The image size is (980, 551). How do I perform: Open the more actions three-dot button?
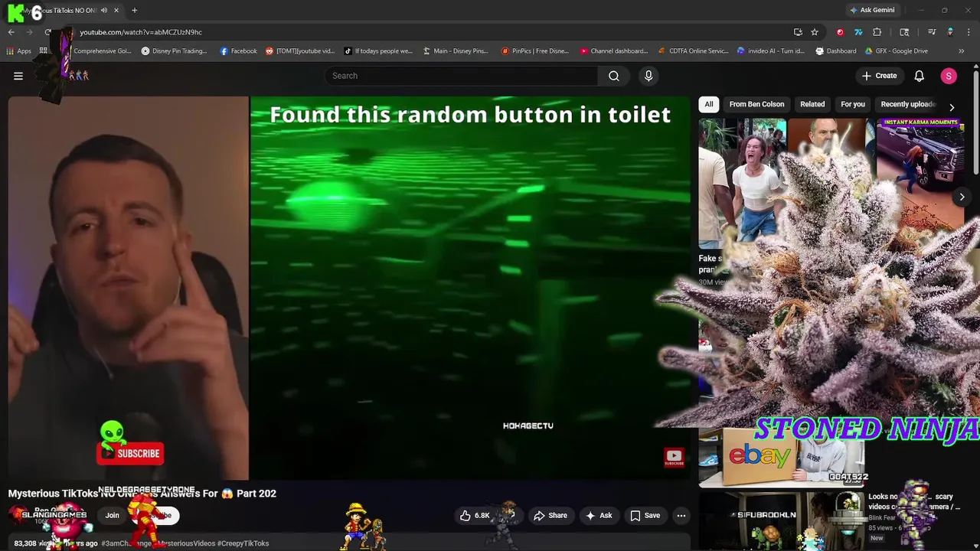point(681,515)
